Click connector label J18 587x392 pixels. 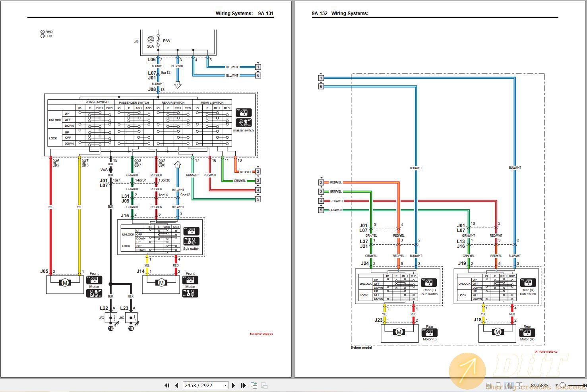point(477,319)
